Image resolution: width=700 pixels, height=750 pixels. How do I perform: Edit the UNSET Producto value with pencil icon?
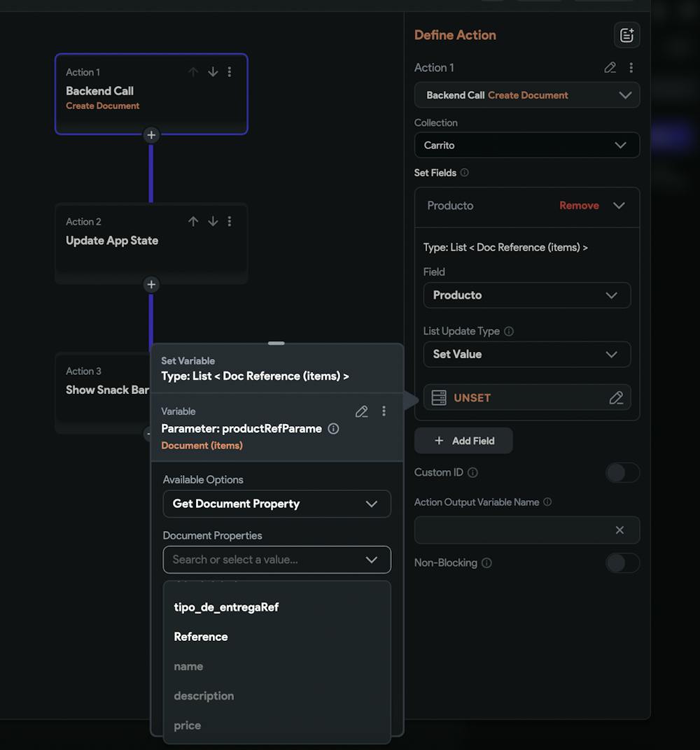616,397
